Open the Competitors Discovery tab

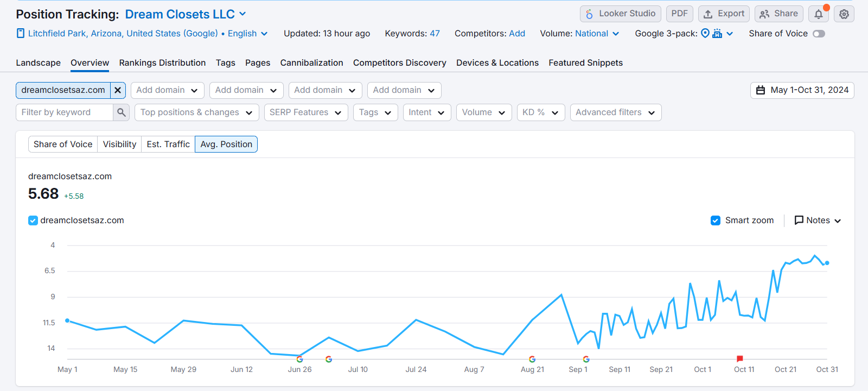(400, 63)
